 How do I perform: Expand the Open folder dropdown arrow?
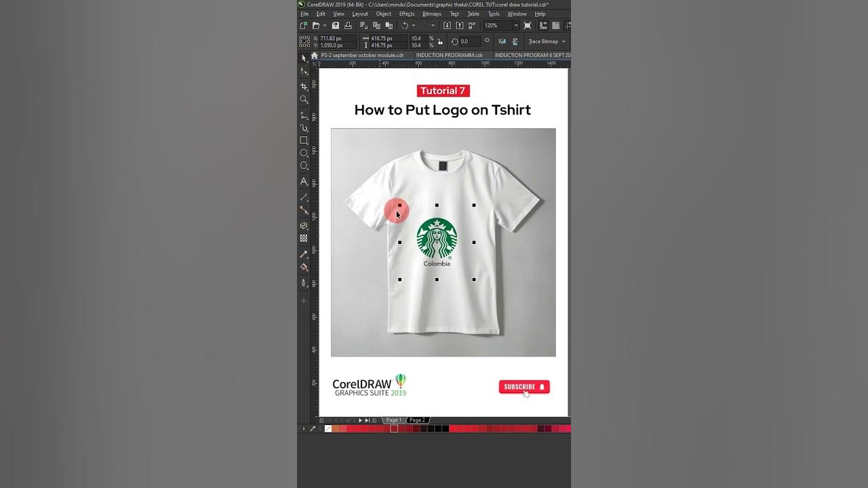325,26
